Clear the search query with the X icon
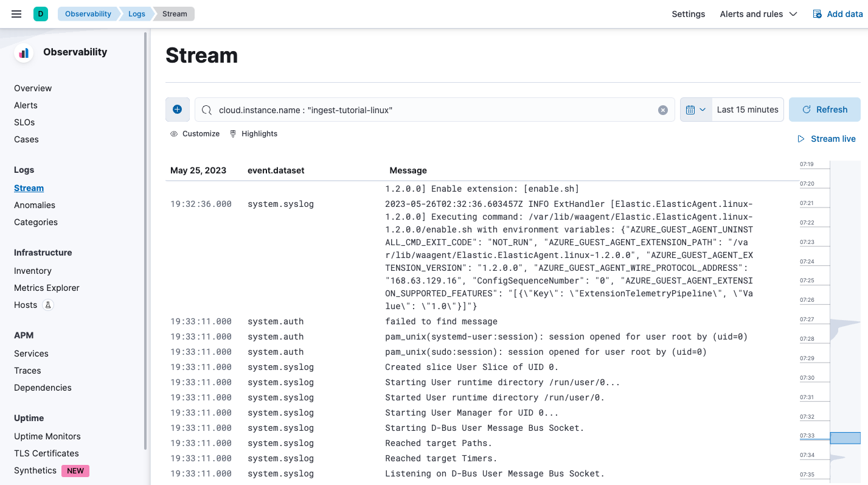 coord(662,110)
